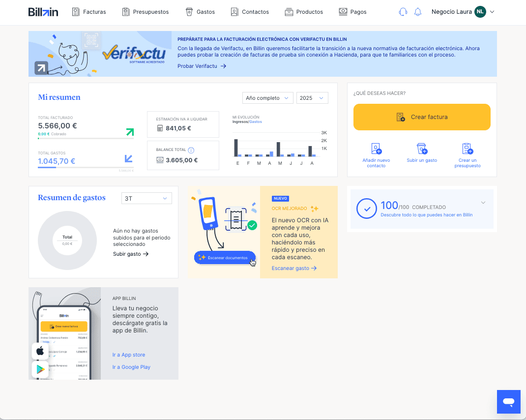Expand the Negocio Laura account menu
Image resolution: width=526 pixels, height=420 pixels.
[492, 12]
